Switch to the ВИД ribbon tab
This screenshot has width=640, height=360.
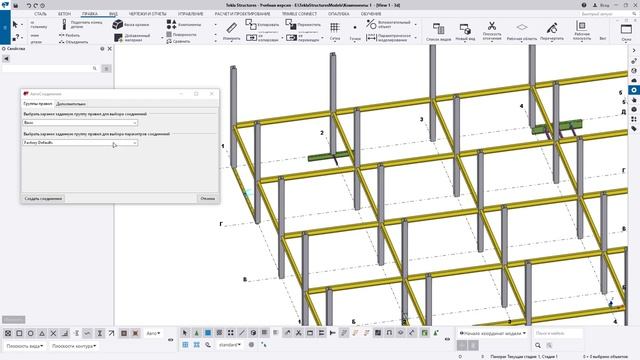pos(113,14)
